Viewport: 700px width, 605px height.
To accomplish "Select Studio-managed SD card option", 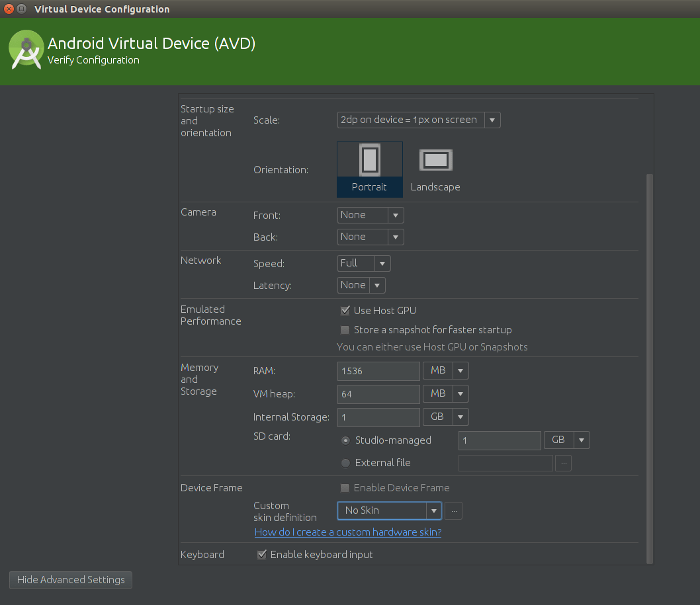I will [x=345, y=440].
